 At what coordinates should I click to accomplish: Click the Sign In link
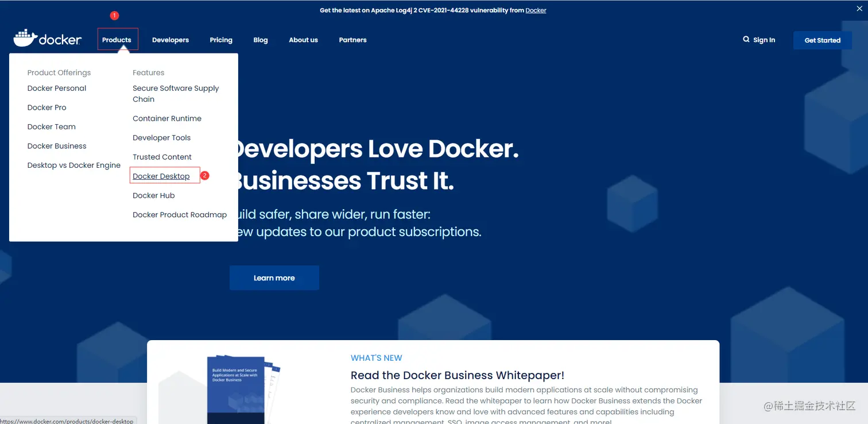tap(764, 40)
